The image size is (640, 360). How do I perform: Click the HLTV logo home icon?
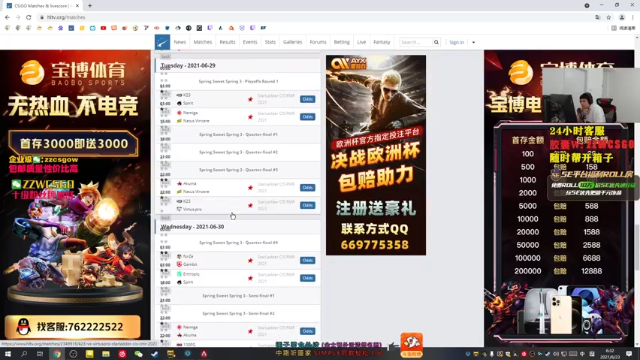pos(162,42)
